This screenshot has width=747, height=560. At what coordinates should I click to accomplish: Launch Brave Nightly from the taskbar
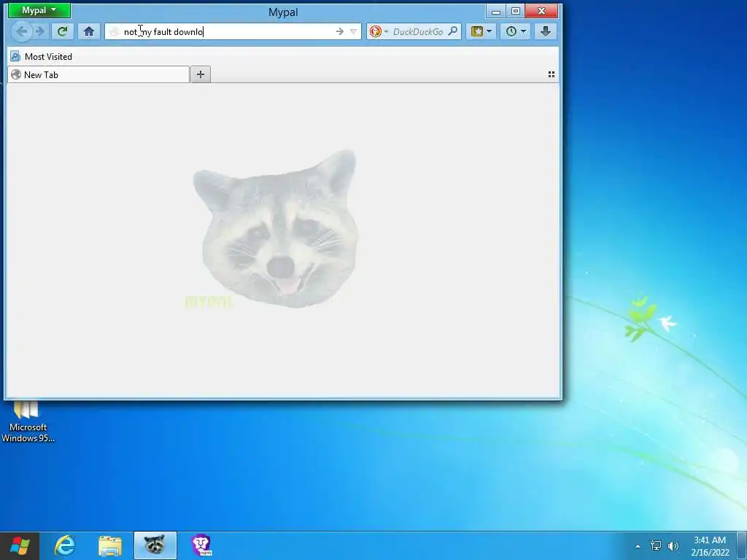pos(201,545)
